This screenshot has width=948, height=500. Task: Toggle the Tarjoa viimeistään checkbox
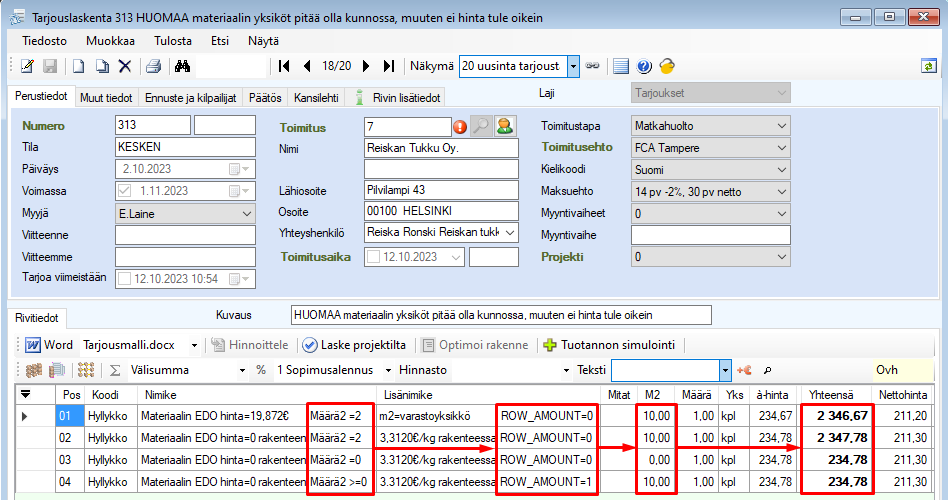pyautogui.click(x=125, y=279)
